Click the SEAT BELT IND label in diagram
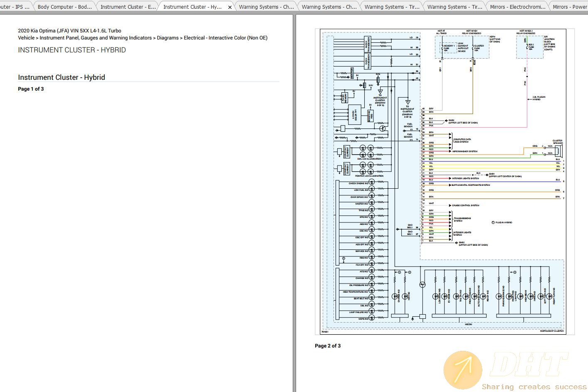Viewport: 588px width, 392px height. pyautogui.click(x=361, y=298)
